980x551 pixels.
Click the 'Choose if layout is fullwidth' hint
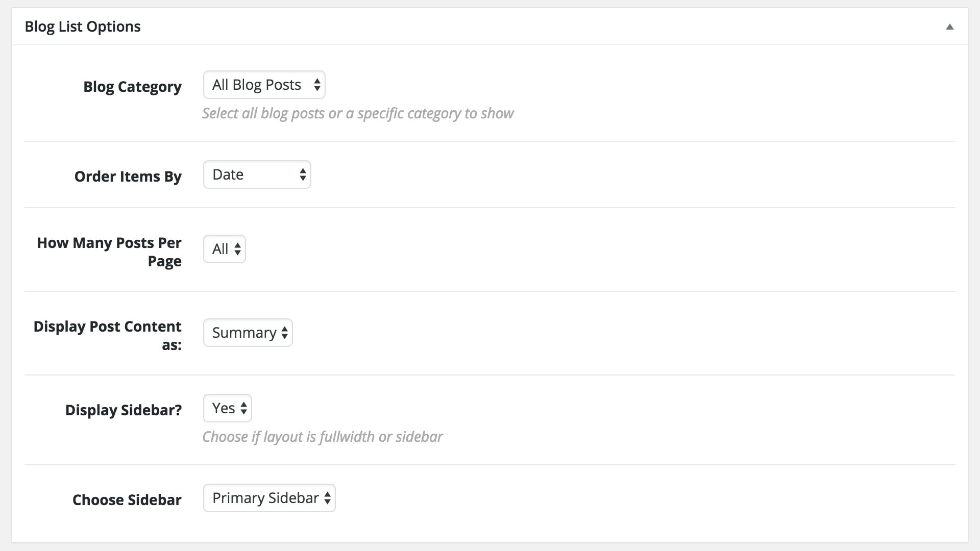(x=323, y=437)
